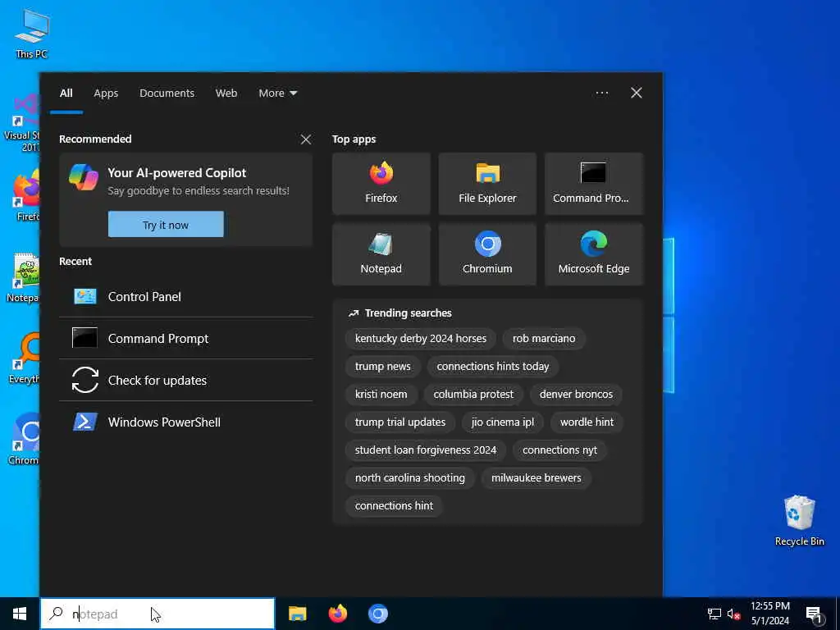
Task: Select the Notepad++ desktop shortcut
Action: [22, 279]
